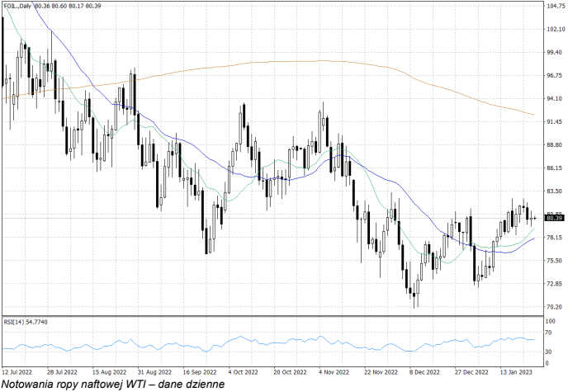Click the 4 Nov 2022 date label
The image size is (568, 392).
tap(334, 371)
